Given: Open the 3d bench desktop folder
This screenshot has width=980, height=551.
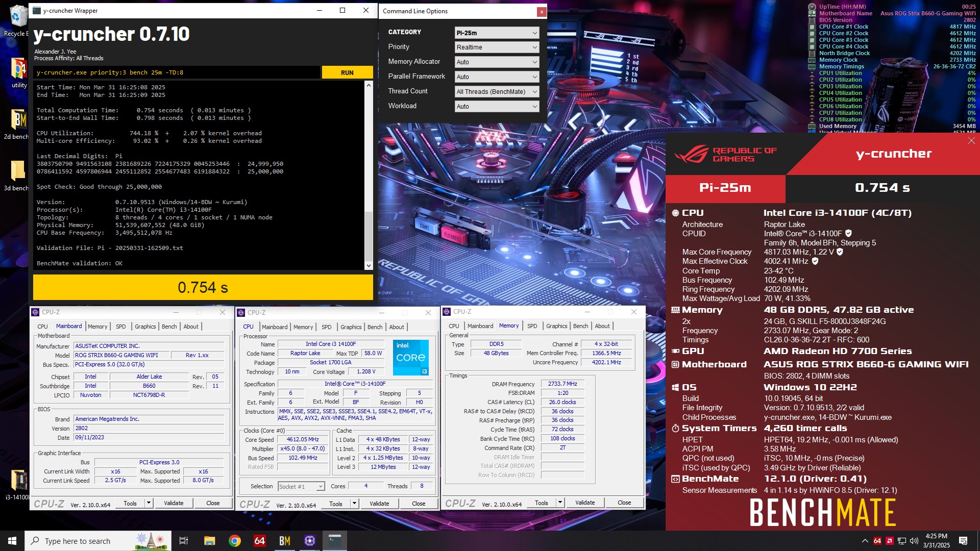Looking at the screenshot, I should point(17,175).
